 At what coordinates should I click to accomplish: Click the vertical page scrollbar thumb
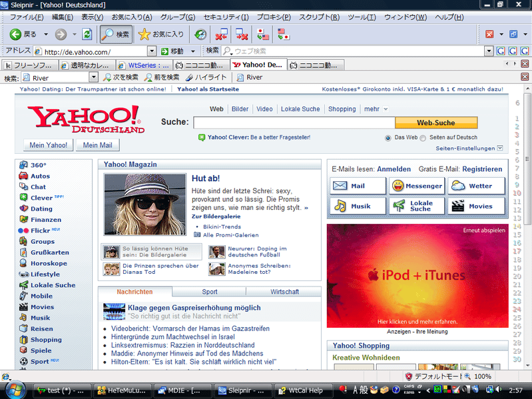point(527,159)
